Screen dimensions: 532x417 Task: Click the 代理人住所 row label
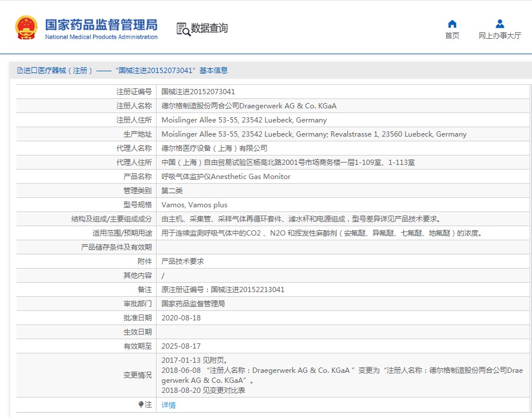point(134,163)
